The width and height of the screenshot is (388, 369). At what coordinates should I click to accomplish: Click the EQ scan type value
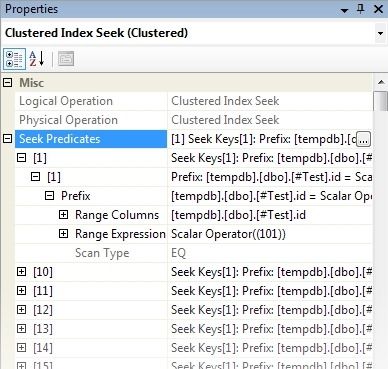pyautogui.click(x=178, y=253)
